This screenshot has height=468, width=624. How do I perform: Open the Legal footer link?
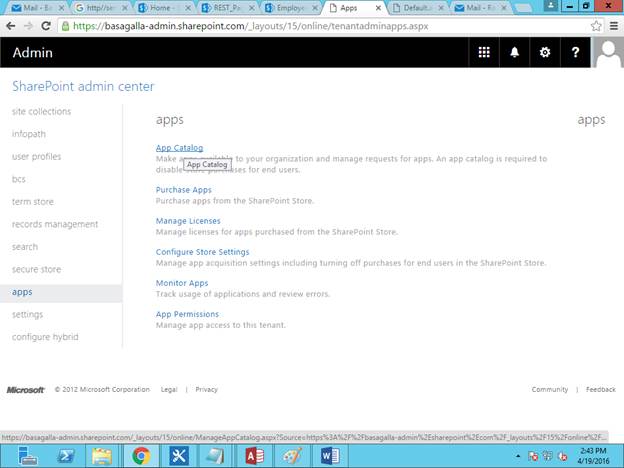click(169, 390)
